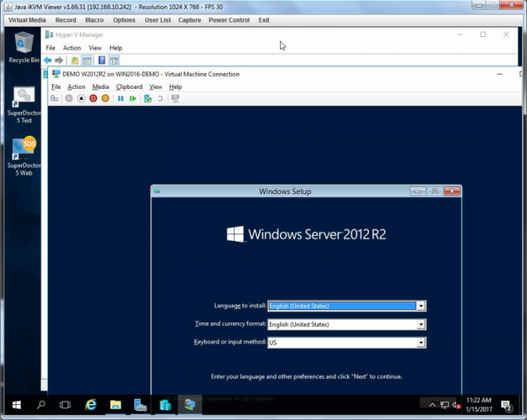Click taskbar clock showing 11:22 AM
This screenshot has width=527, height=420.
tap(479, 405)
